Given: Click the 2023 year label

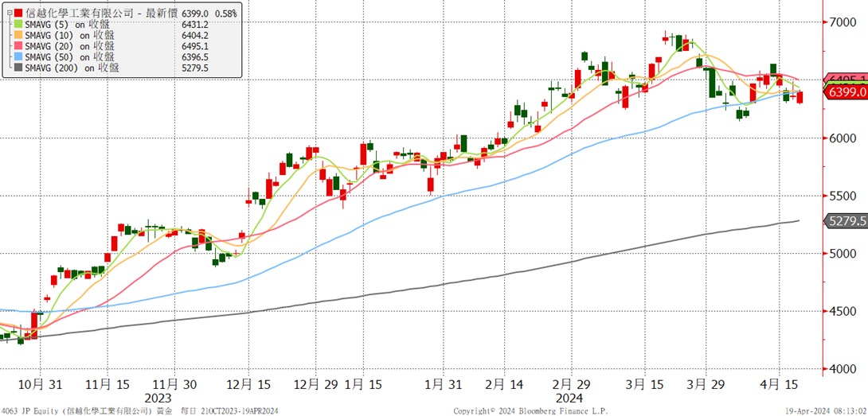Looking at the screenshot, I should point(160,397).
